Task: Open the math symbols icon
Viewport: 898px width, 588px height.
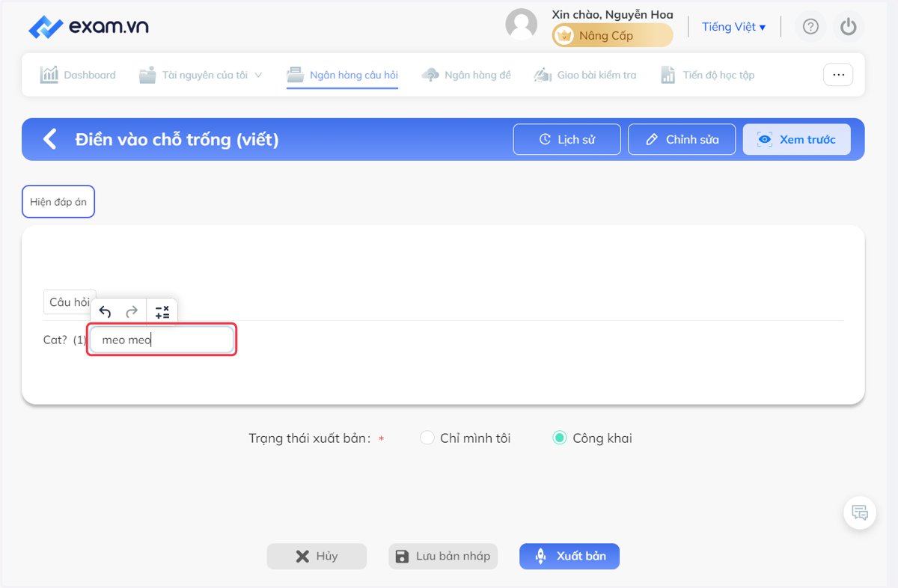Action: tap(162, 311)
